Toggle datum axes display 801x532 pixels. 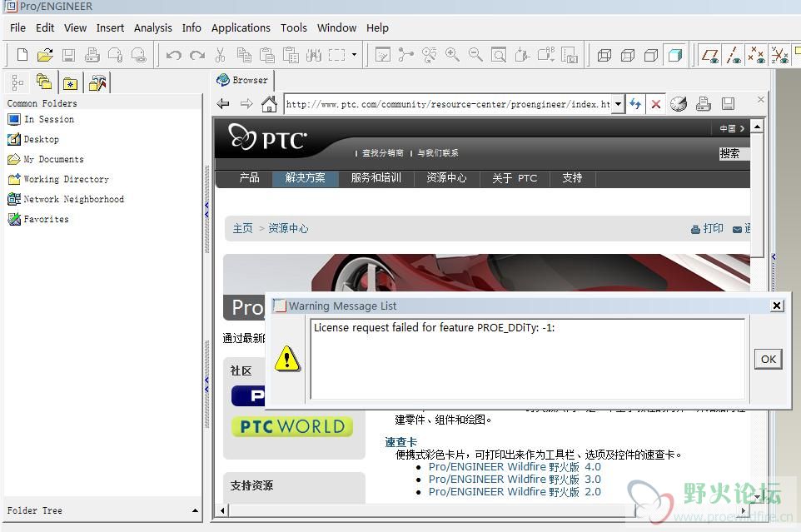(734, 55)
